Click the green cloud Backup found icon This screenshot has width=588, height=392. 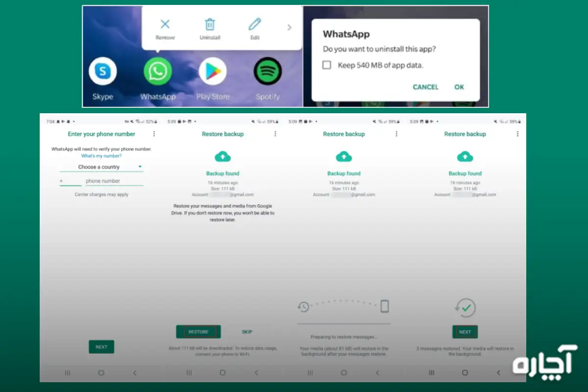[223, 156]
